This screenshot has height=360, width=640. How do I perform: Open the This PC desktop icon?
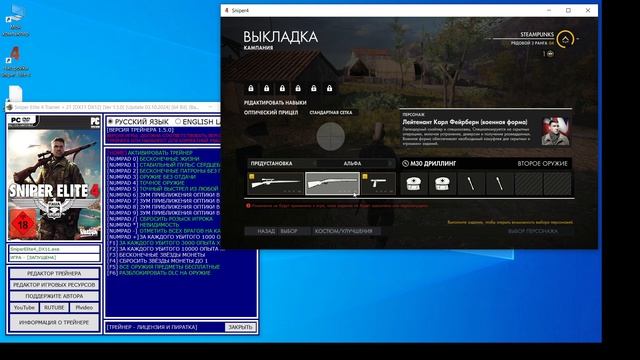[16, 20]
